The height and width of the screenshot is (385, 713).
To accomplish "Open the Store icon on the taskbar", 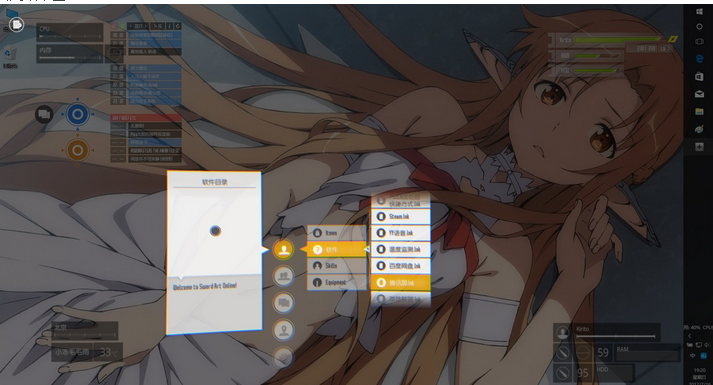I will 699,76.
